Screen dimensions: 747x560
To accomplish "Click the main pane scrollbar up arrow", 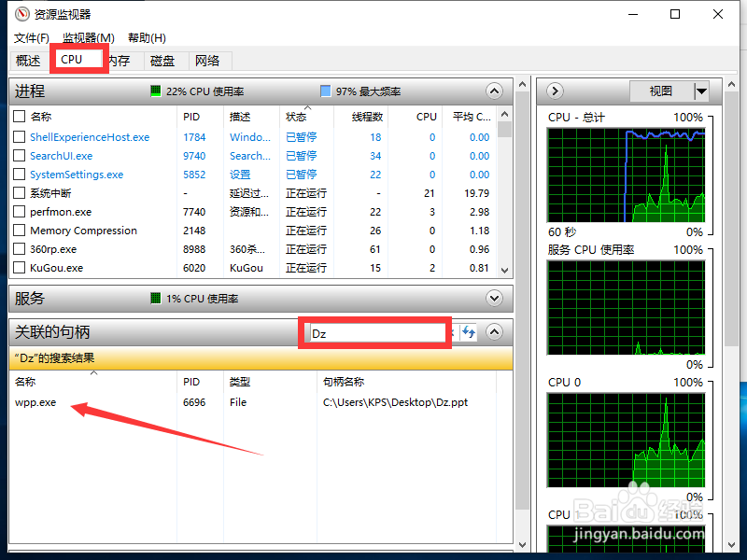I will [523, 84].
